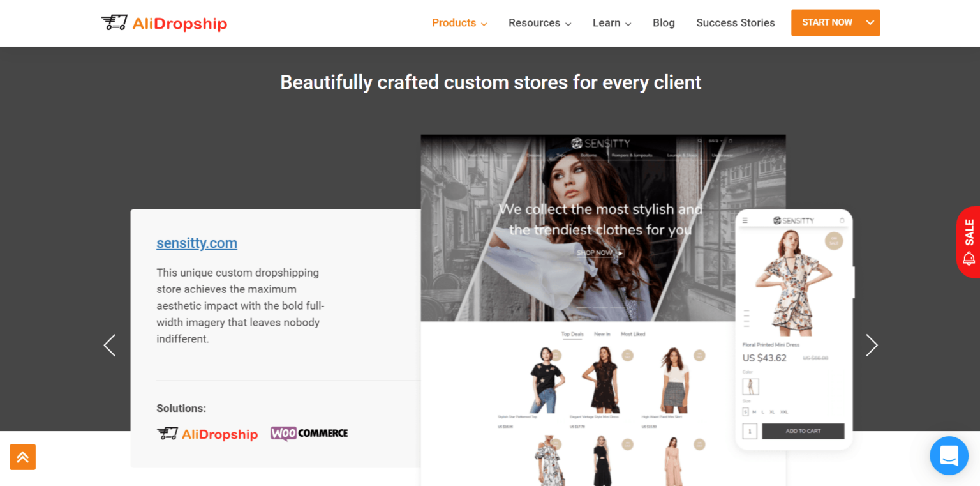980x486 pixels.
Task: Go to the Blog menu item
Action: click(664, 22)
